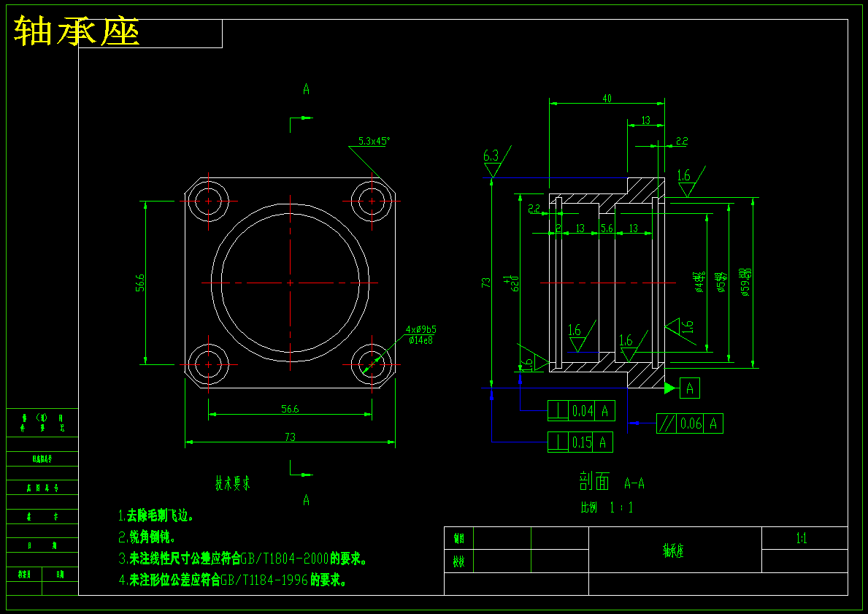The width and height of the screenshot is (868, 614).
Task: Click the 6.3 surface roughness symbol
Action: 496,161
